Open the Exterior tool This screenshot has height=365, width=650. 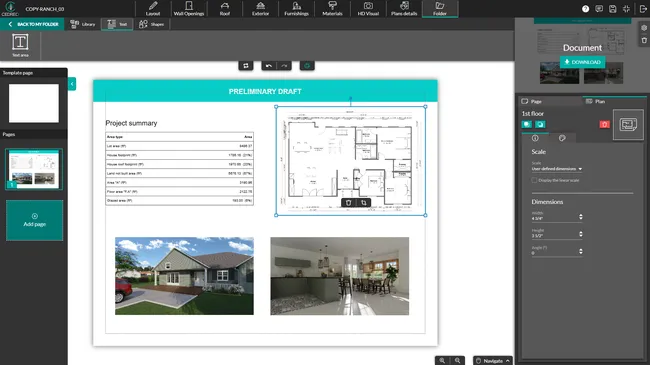click(x=260, y=9)
